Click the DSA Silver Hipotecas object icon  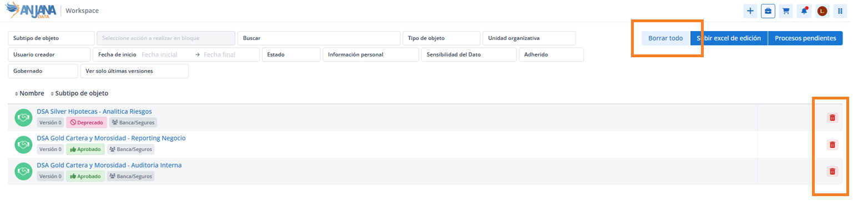coord(24,117)
